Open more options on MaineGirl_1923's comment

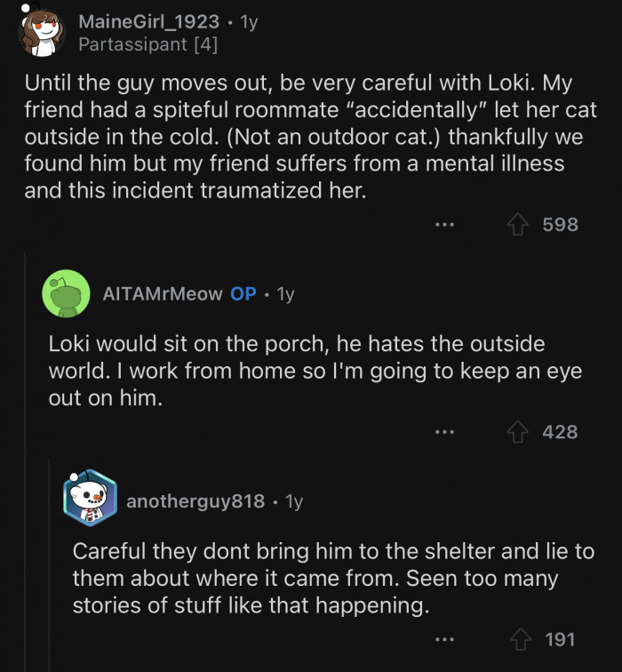tap(444, 225)
